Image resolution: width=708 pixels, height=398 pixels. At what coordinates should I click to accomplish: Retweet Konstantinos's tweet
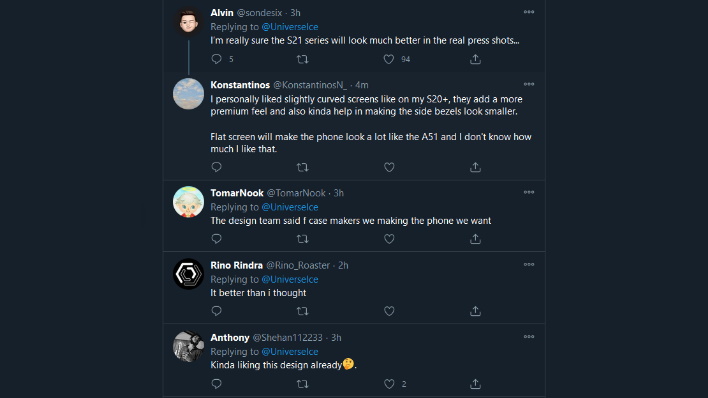coord(302,167)
